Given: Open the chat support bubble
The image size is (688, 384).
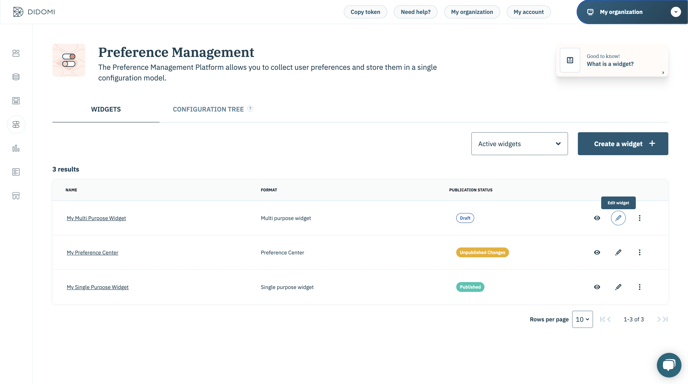Looking at the screenshot, I should pyautogui.click(x=669, y=365).
